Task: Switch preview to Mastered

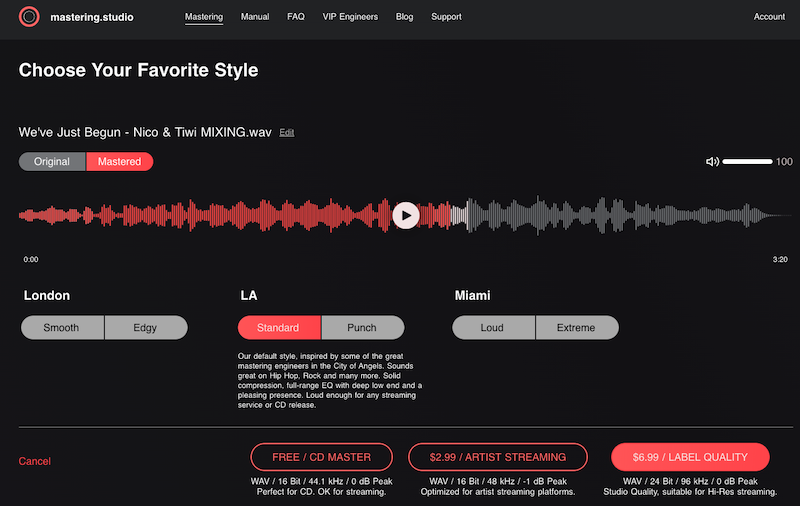Action: [119, 162]
